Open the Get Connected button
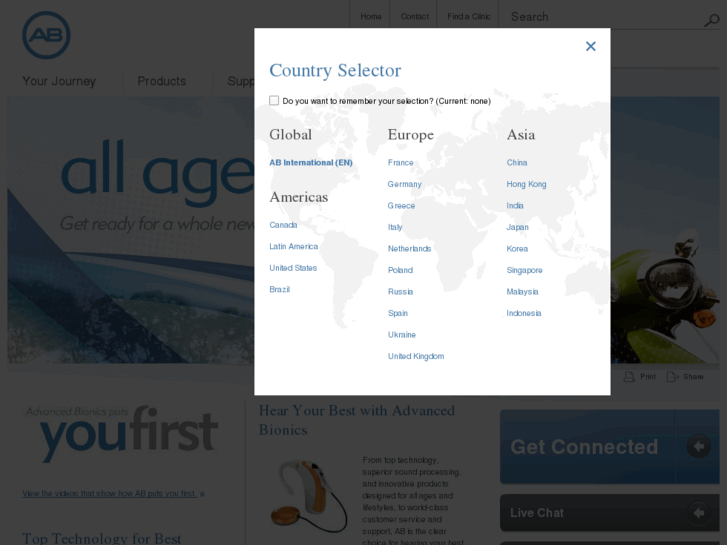The height and width of the screenshot is (545, 727). [x=609, y=447]
